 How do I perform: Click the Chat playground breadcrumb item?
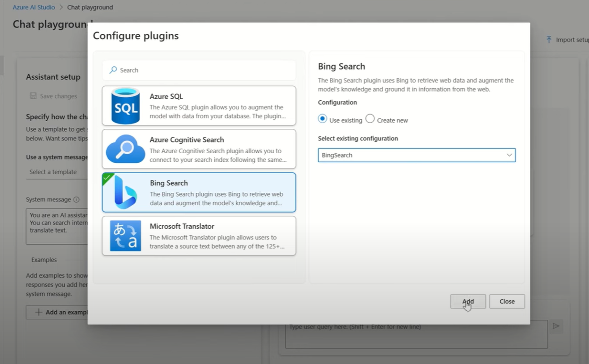click(x=90, y=7)
